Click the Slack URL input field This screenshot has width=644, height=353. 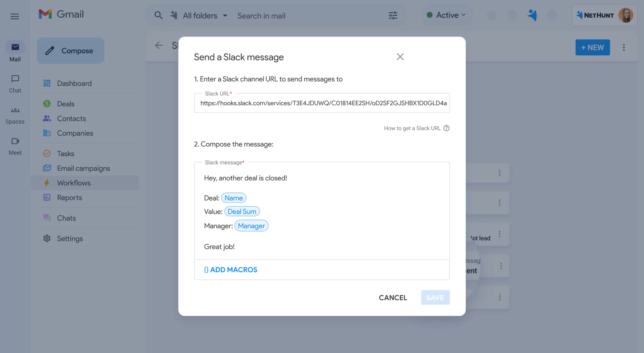point(322,103)
